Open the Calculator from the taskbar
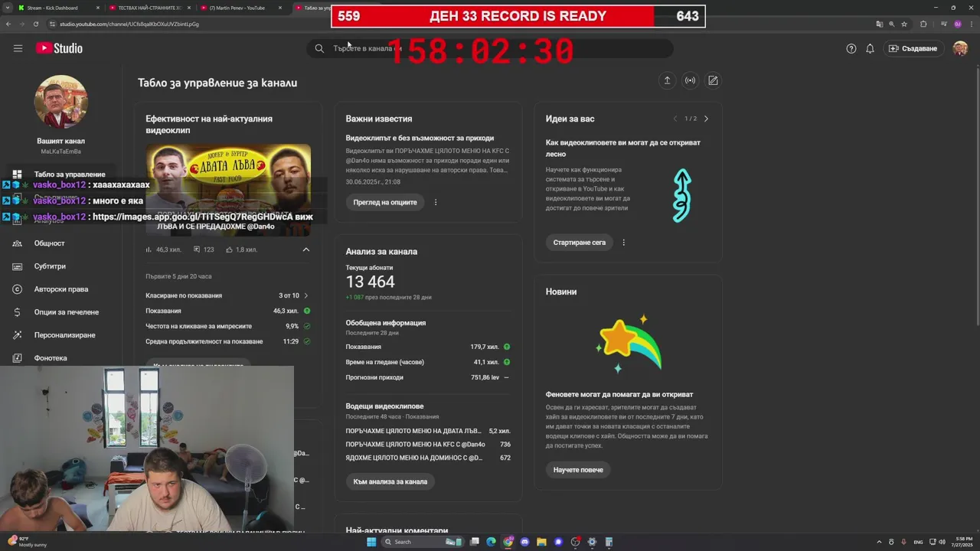Image resolution: width=980 pixels, height=551 pixels. [609, 542]
